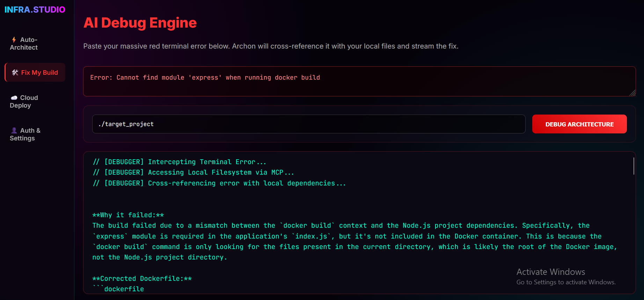
Task: Click the output panel scrollbar thumb
Action: 634,166
